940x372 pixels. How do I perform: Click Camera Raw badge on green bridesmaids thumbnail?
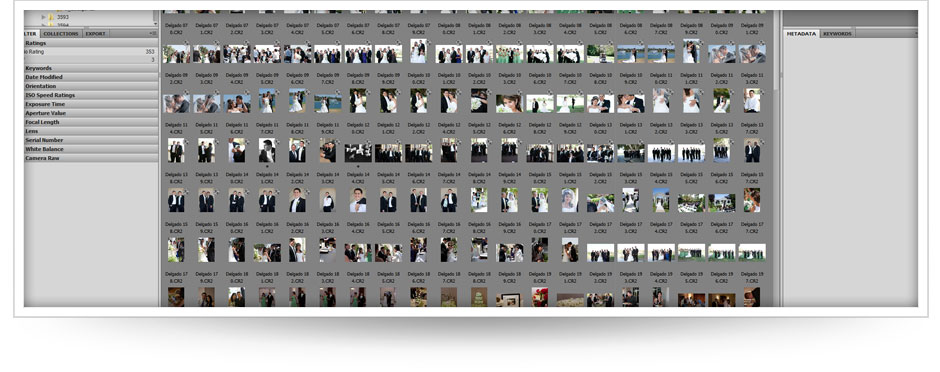click(x=521, y=44)
